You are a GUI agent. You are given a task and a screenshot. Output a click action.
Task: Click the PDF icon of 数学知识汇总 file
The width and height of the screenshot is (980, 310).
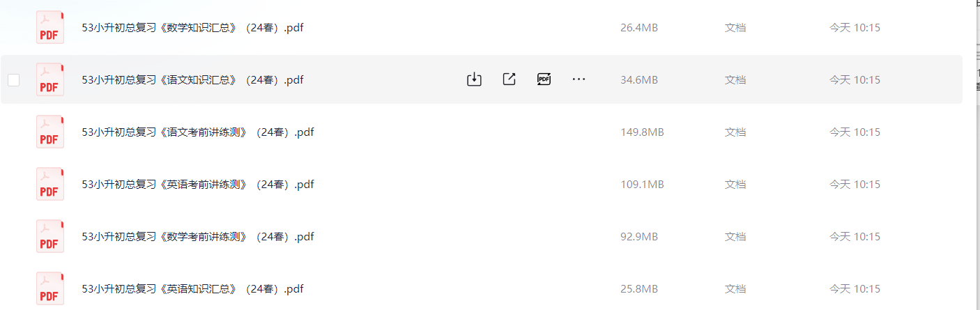tap(49, 28)
